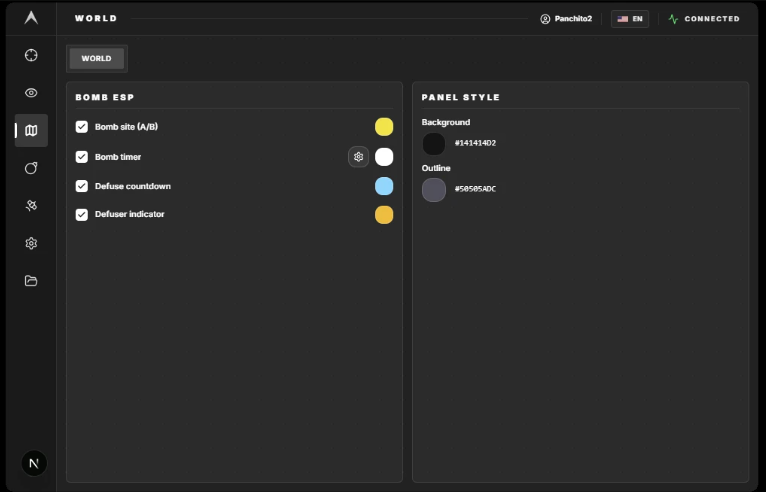Click the Bomb timer label

[x=118, y=157]
